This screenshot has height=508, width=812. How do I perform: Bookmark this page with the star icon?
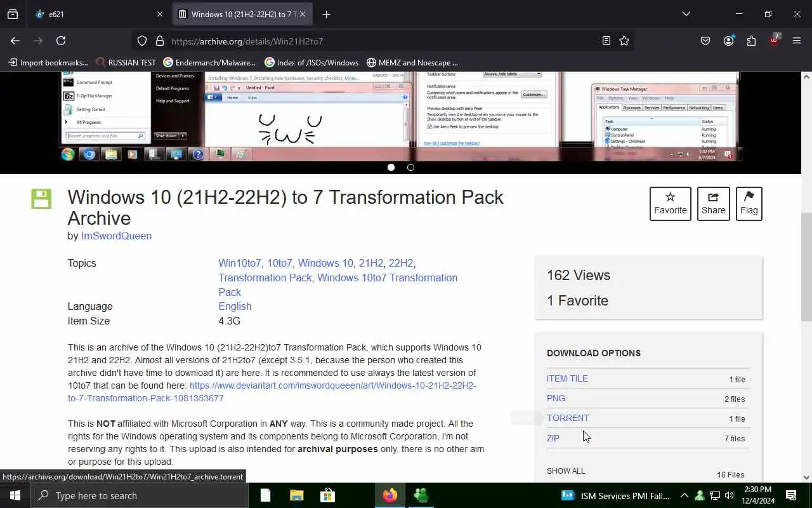624,41
